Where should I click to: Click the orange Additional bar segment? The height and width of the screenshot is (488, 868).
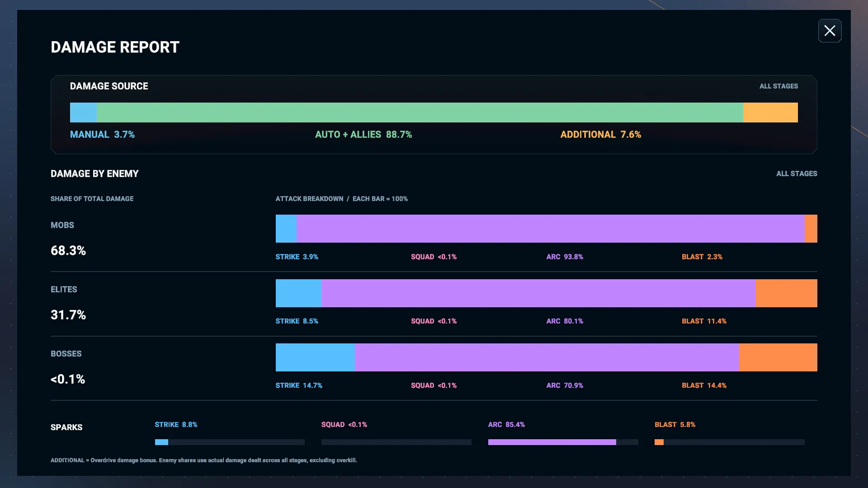pyautogui.click(x=770, y=113)
